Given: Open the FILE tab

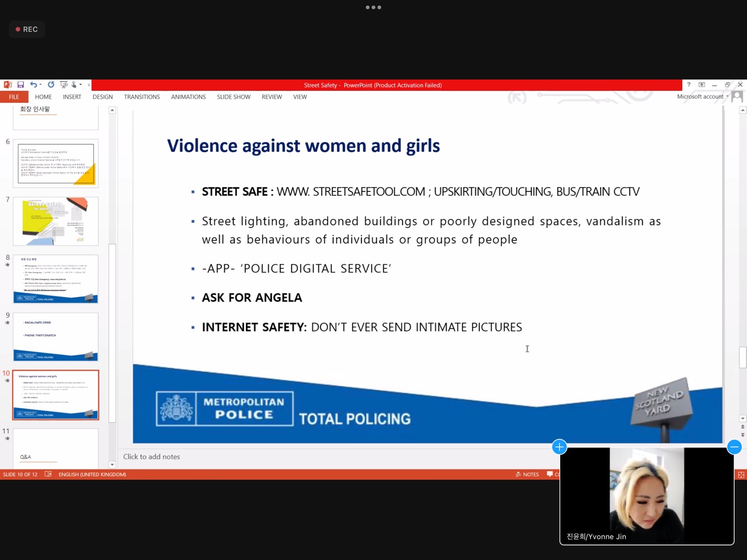Looking at the screenshot, I should click(x=14, y=97).
